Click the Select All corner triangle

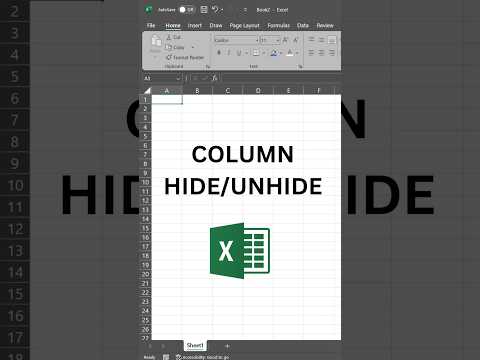click(147, 91)
